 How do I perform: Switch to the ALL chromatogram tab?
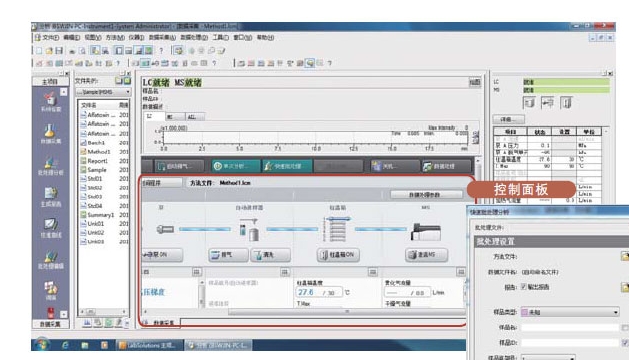click(x=194, y=117)
